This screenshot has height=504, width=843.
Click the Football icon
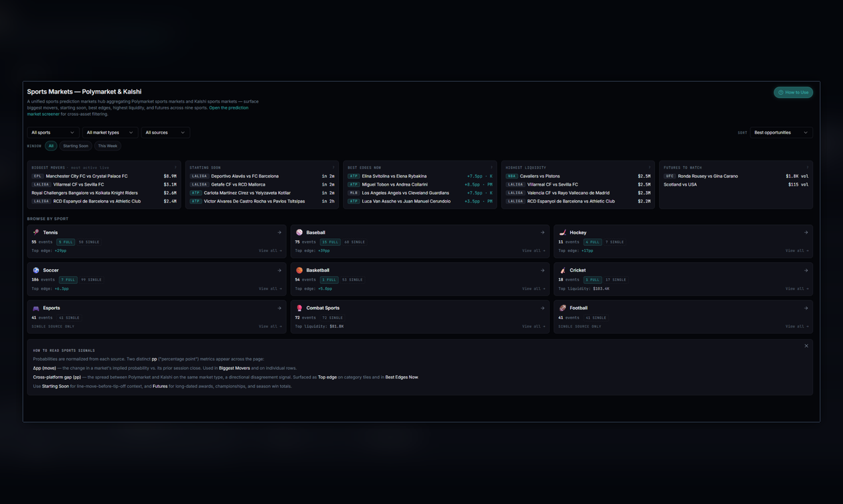click(x=563, y=308)
